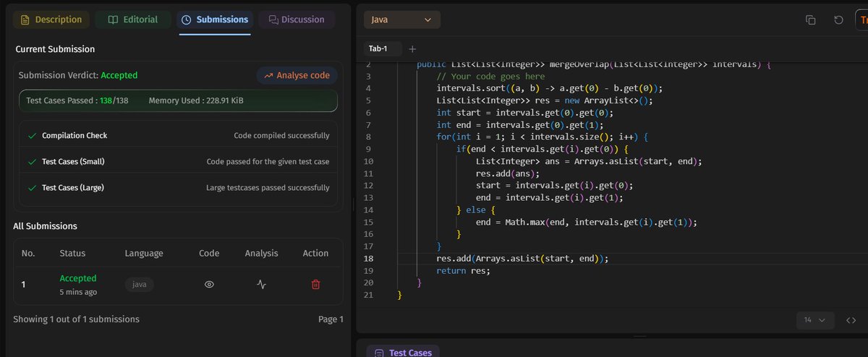Select the Submissions tab
The height and width of the screenshot is (357, 868).
tap(214, 20)
